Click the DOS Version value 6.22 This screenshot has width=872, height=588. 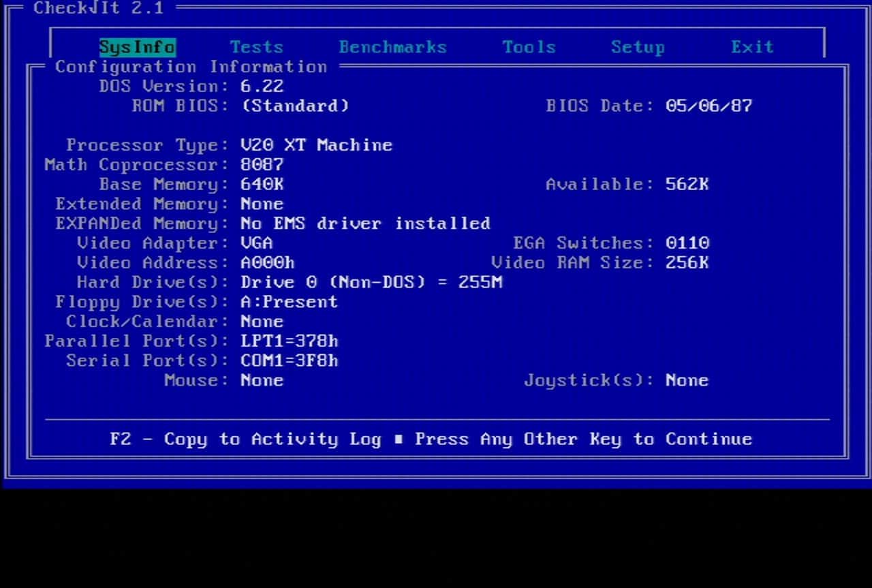tap(262, 87)
